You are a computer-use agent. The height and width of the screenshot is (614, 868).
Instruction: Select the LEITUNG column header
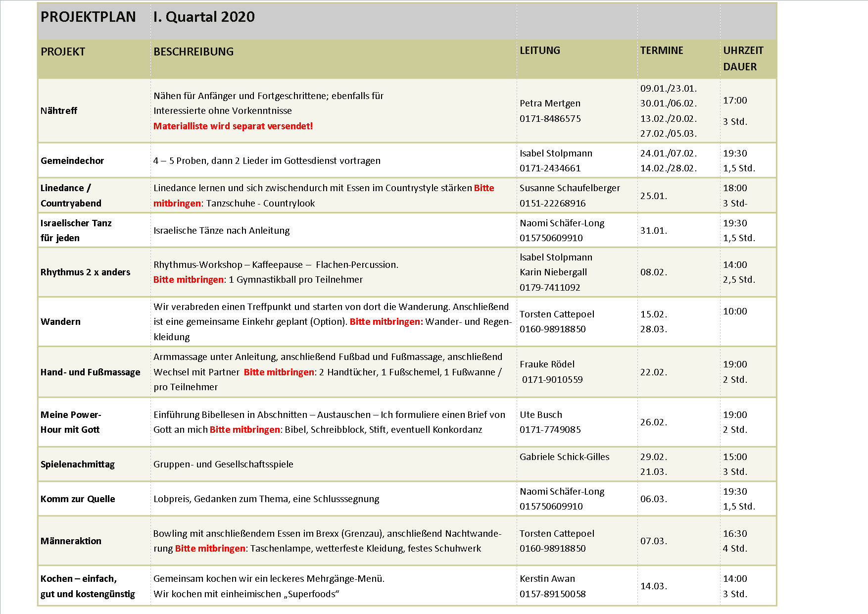(x=540, y=51)
